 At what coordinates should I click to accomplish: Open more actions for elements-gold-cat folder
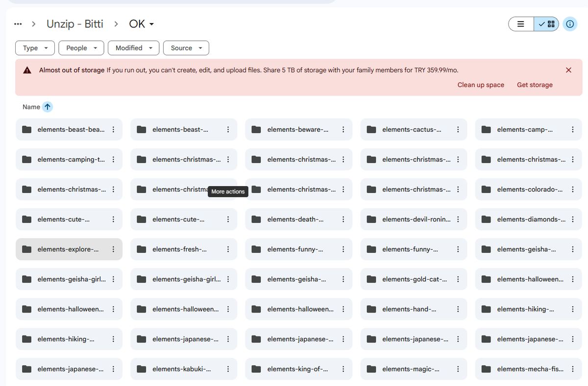click(458, 279)
